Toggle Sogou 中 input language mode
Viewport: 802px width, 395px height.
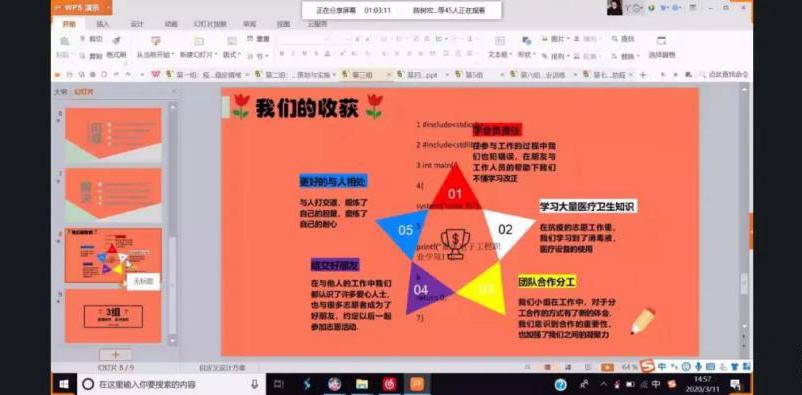pos(662,366)
